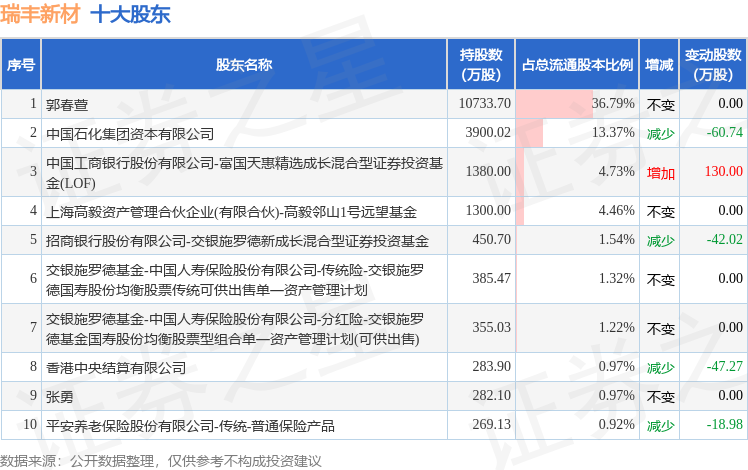The height and width of the screenshot is (470, 748).
Task: Click shareholder name 郭春萱
Action: tap(67, 104)
